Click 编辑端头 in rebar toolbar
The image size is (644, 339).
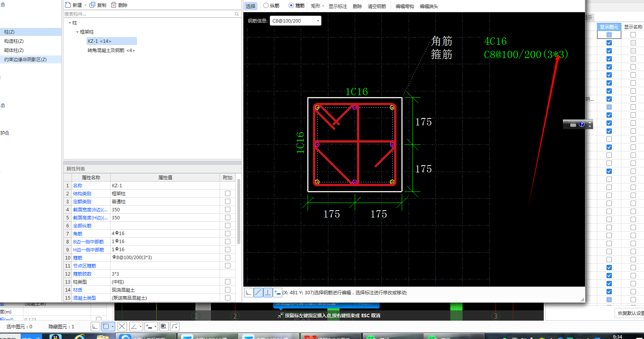coord(429,6)
